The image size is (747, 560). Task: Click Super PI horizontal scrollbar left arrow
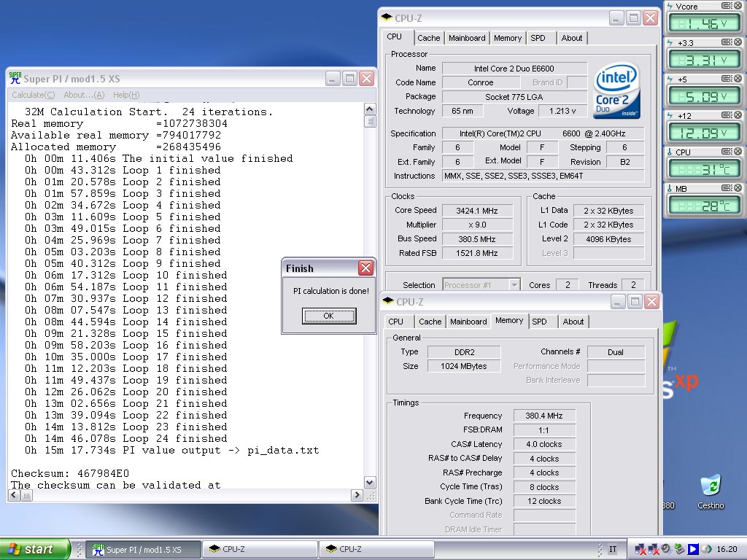[14, 495]
